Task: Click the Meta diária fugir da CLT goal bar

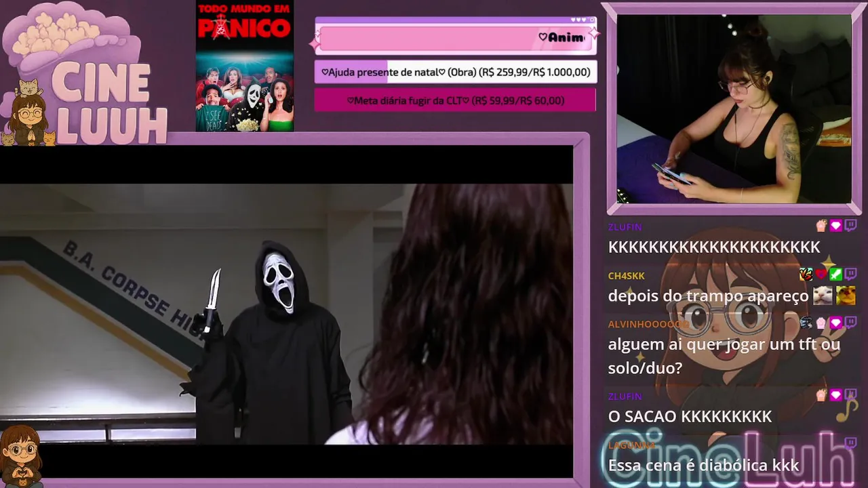Action: (455, 100)
